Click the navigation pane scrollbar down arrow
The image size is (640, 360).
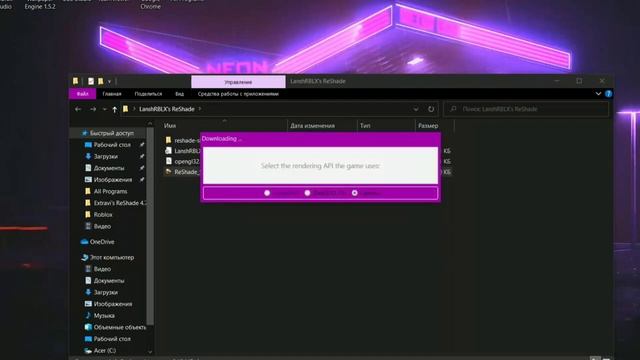[x=150, y=351]
